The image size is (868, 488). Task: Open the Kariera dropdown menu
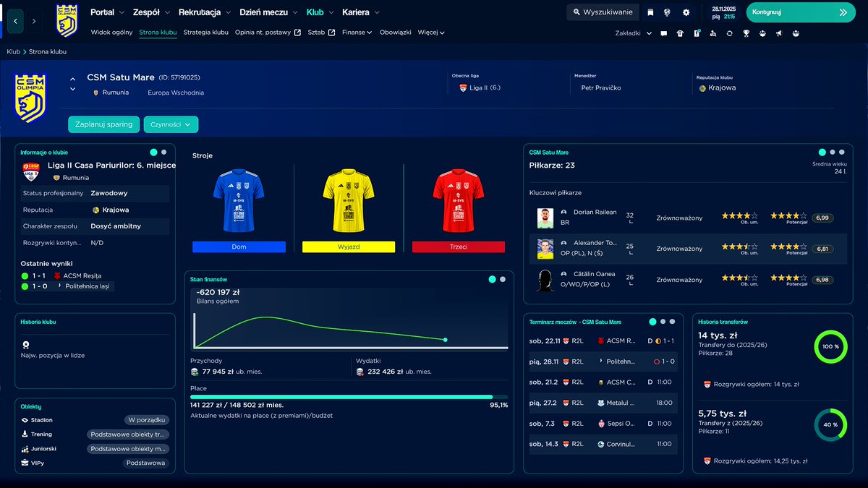click(x=361, y=12)
